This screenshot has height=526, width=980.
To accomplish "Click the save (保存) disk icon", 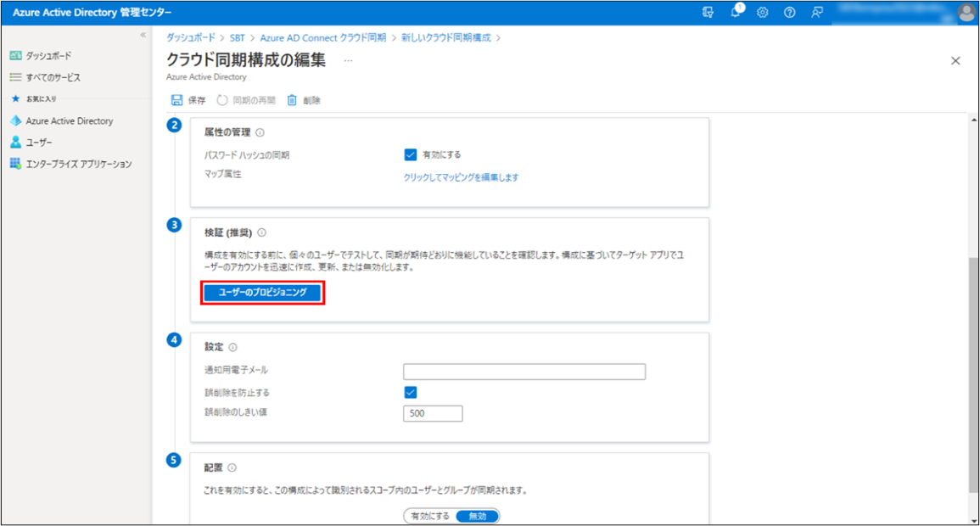I will (x=176, y=100).
